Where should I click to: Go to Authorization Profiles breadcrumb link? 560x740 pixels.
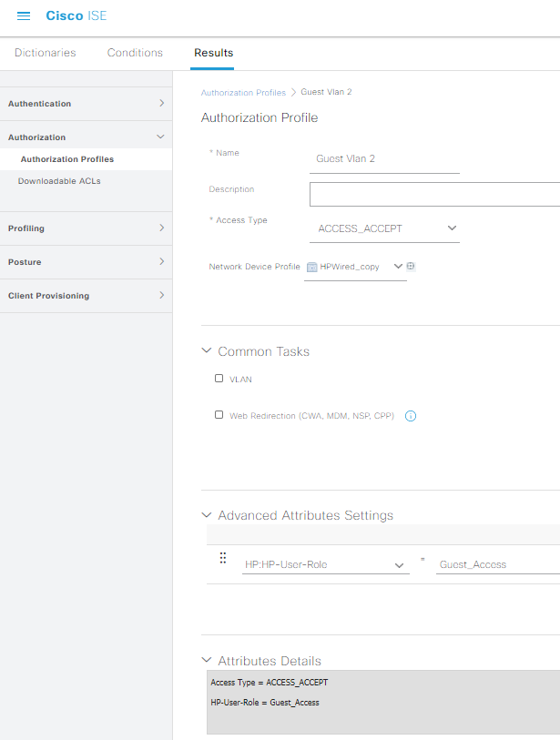[x=243, y=93]
